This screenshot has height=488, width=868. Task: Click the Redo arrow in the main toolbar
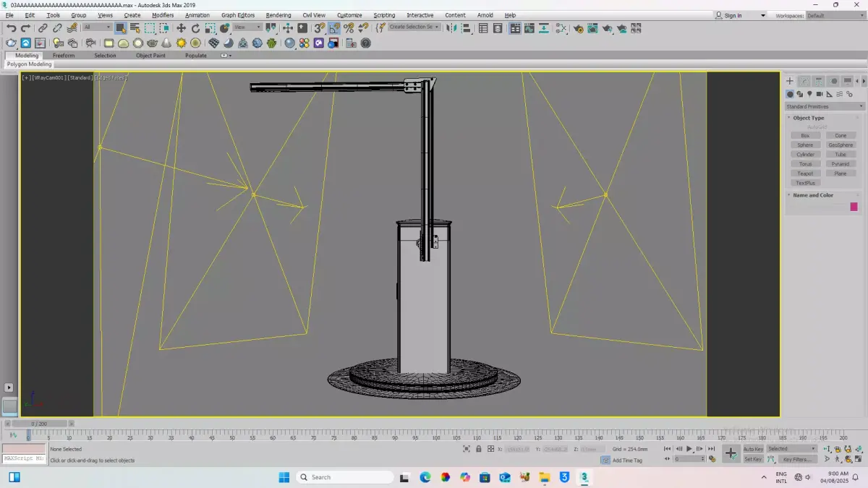[25, 28]
